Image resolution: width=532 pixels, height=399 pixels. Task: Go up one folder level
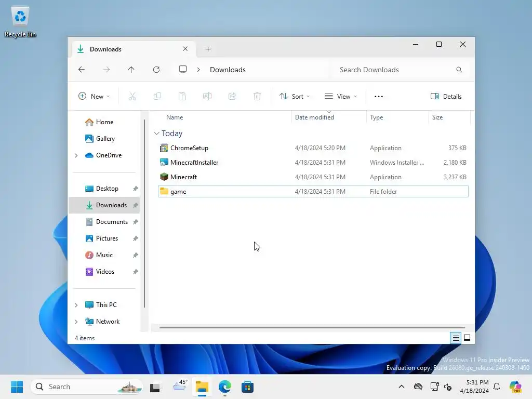[131, 70]
